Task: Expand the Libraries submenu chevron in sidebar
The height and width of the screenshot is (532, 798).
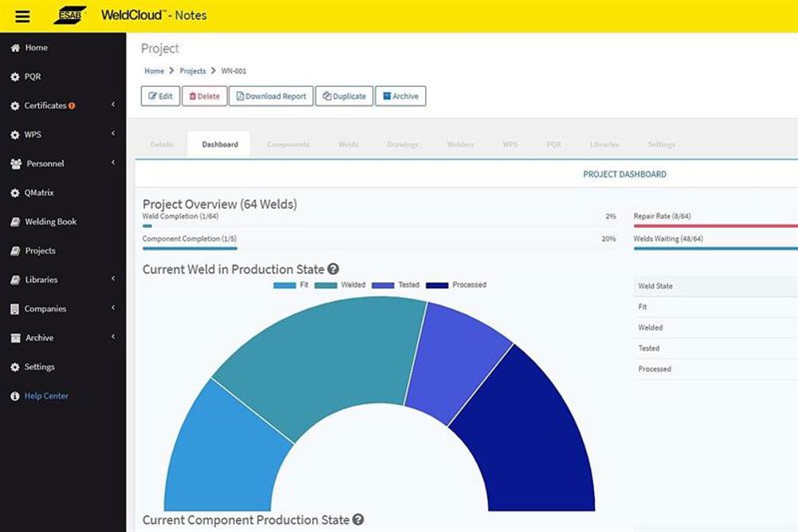Action: [x=113, y=279]
